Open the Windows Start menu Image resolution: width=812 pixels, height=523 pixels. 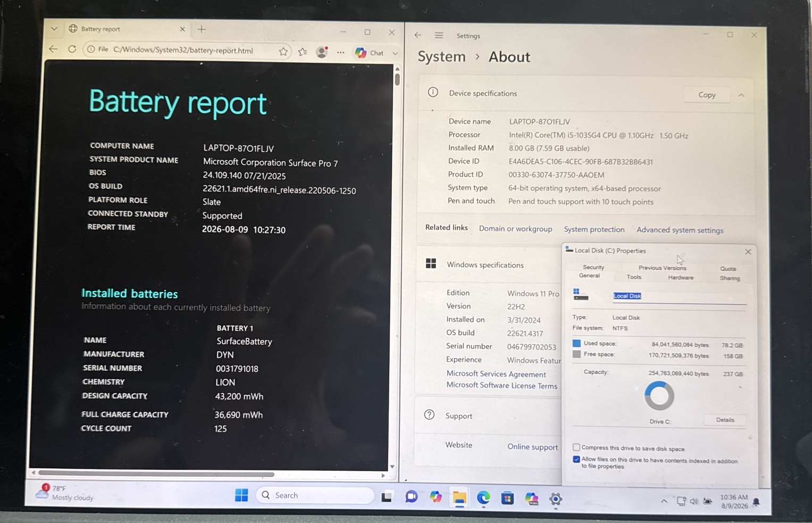(x=241, y=495)
